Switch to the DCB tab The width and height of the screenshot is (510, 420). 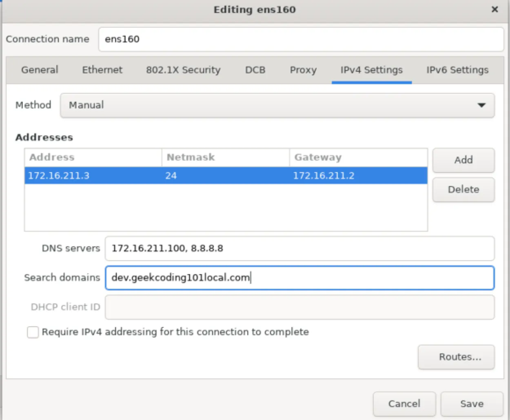tap(255, 70)
